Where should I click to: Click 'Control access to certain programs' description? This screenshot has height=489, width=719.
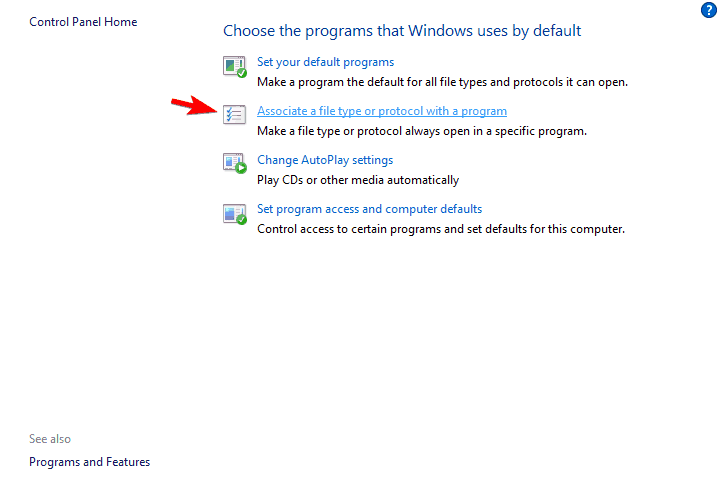coord(441,229)
